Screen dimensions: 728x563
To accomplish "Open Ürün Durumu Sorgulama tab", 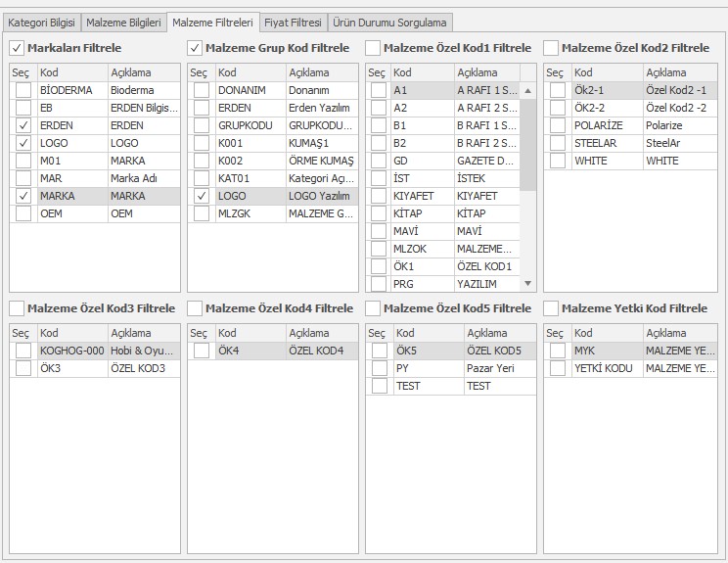I will coord(389,22).
